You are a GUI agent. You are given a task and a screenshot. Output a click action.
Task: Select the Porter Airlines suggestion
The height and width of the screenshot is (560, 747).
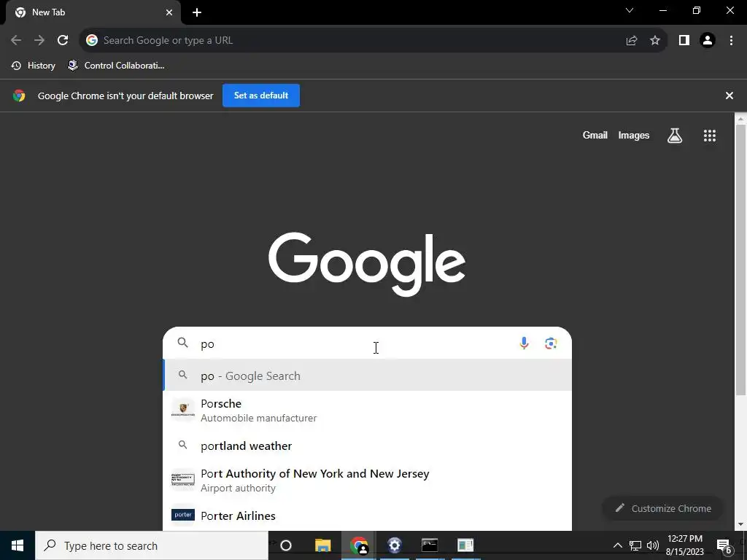(x=367, y=516)
